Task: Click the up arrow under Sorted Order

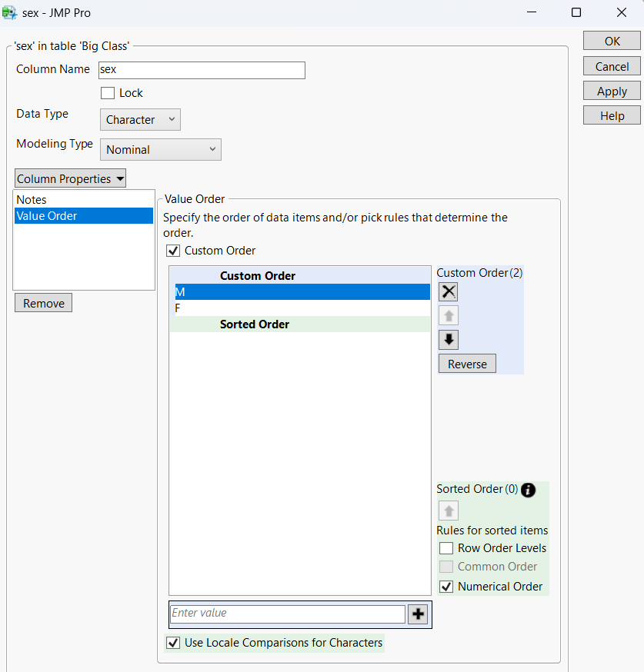Action: coord(448,510)
